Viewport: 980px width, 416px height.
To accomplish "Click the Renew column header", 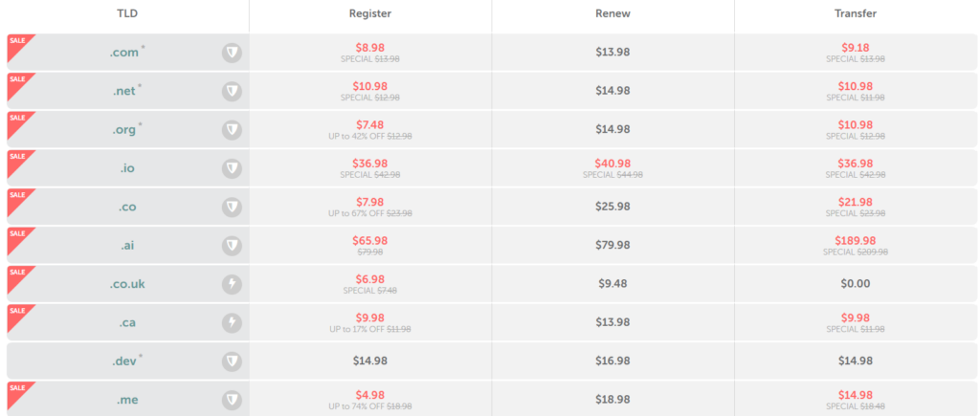I will [612, 13].
